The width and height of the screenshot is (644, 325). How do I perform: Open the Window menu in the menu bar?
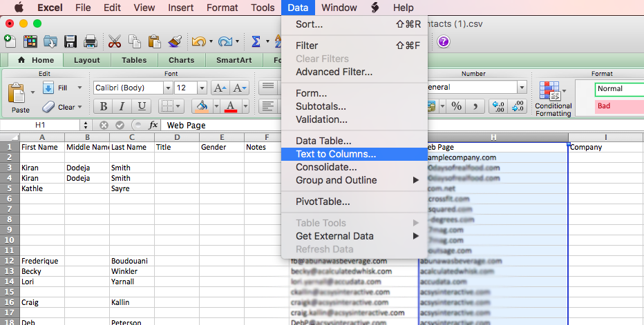[x=339, y=8]
